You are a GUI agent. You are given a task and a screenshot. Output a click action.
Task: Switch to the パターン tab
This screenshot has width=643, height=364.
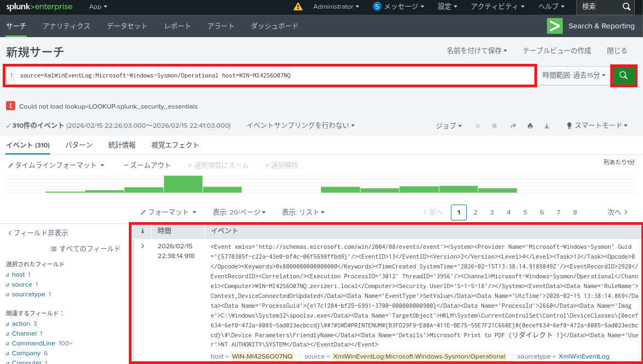79,145
